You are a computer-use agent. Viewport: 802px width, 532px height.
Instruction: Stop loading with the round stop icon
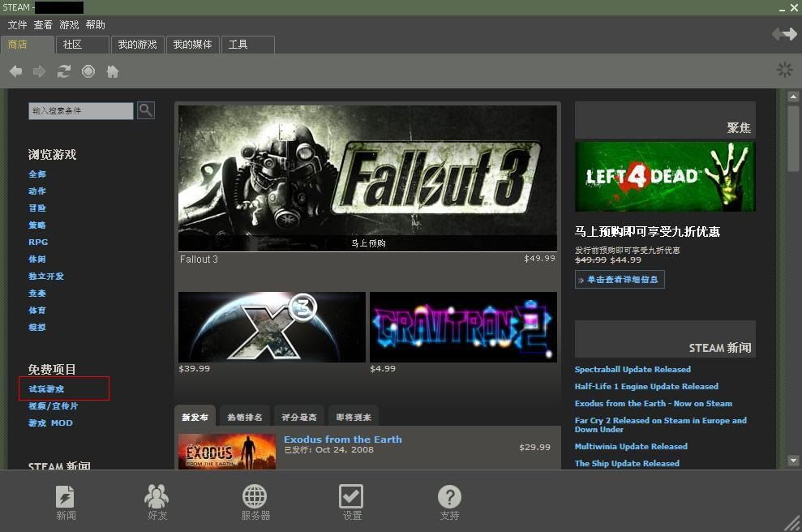88,71
